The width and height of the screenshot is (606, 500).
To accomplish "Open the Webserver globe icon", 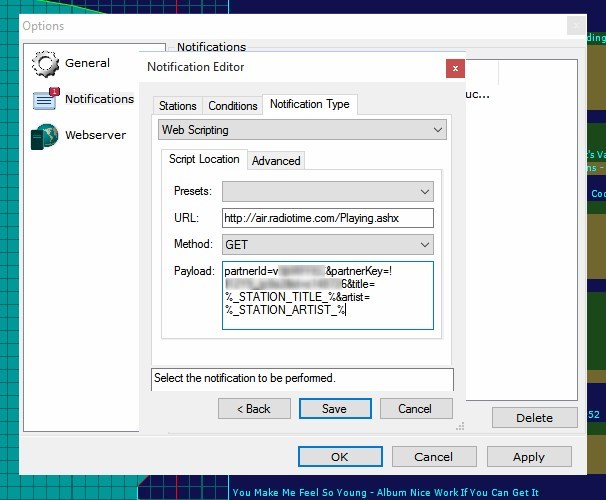I will pos(46,135).
